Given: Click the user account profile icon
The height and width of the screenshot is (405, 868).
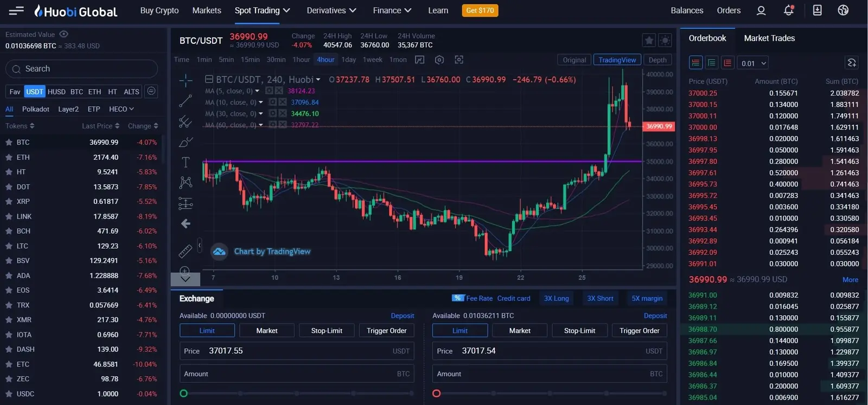Looking at the screenshot, I should pyautogui.click(x=761, y=10).
